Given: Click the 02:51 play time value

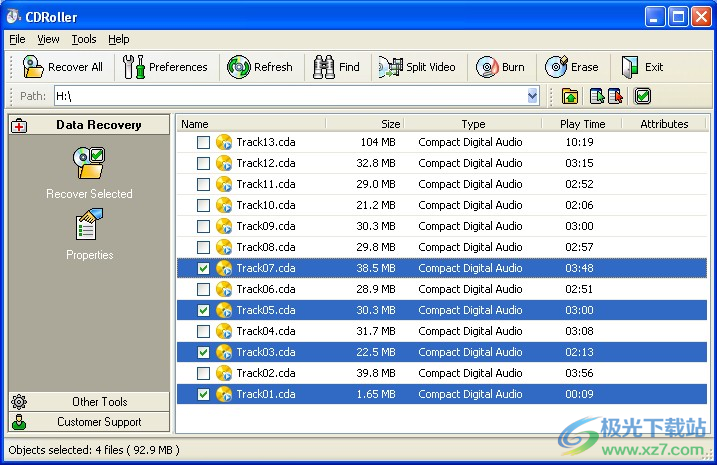Looking at the screenshot, I should [579, 289].
